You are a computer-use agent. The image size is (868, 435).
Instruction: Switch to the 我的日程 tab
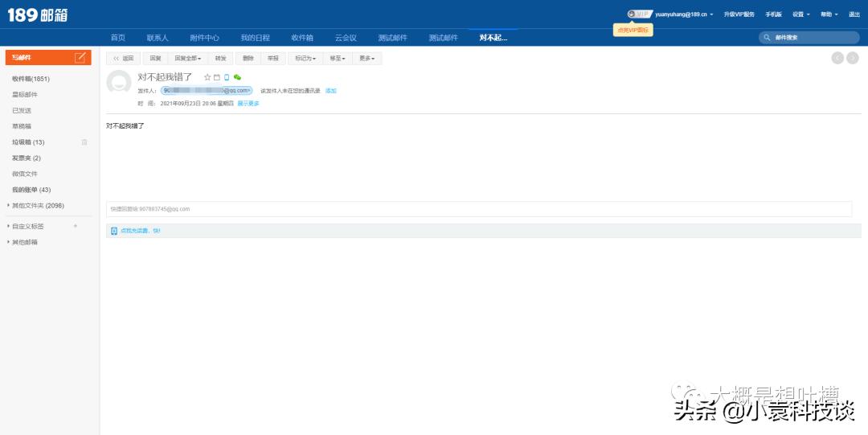tap(256, 38)
